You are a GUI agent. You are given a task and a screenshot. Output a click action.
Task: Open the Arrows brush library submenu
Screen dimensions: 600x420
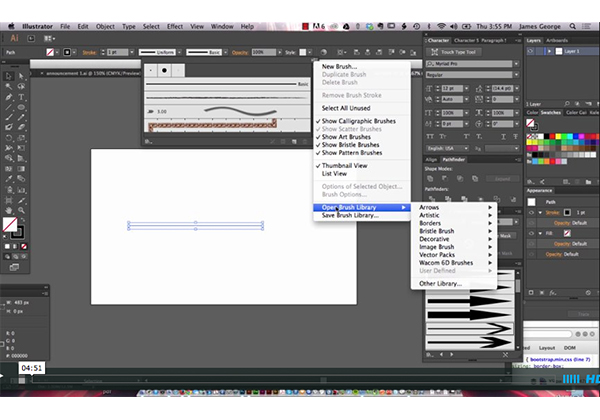(x=454, y=207)
